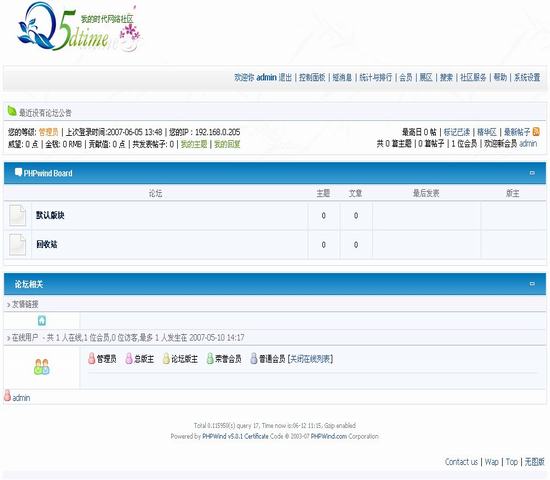Switch to 无图版 text-only version

click(534, 462)
